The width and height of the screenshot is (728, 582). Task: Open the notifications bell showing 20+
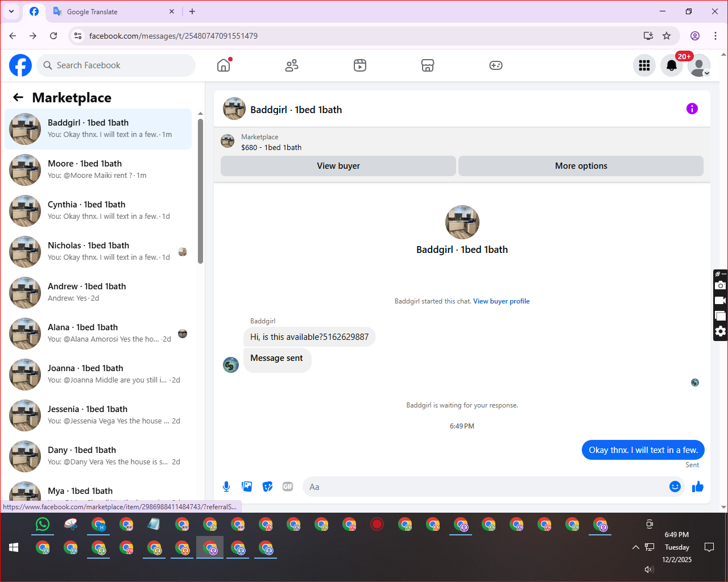[x=672, y=65]
